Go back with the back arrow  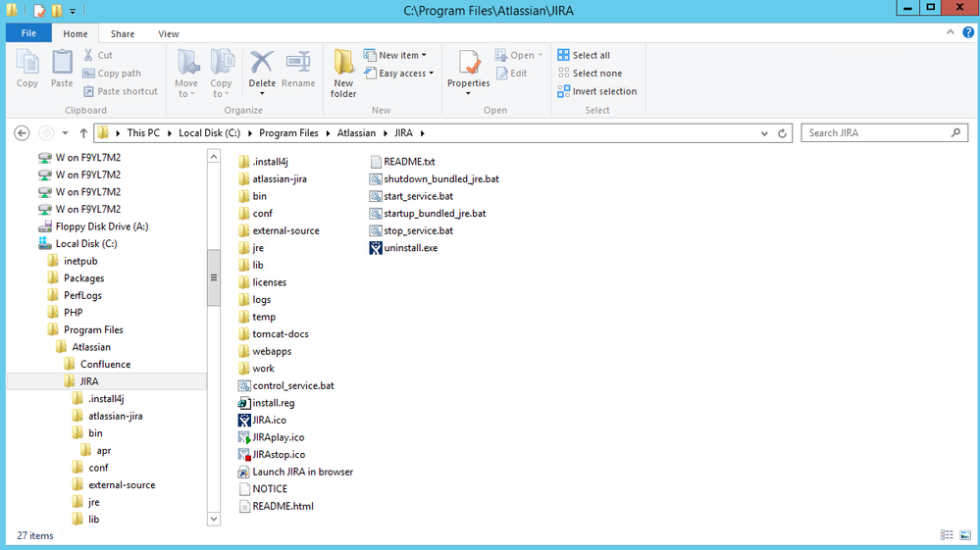[x=22, y=133]
